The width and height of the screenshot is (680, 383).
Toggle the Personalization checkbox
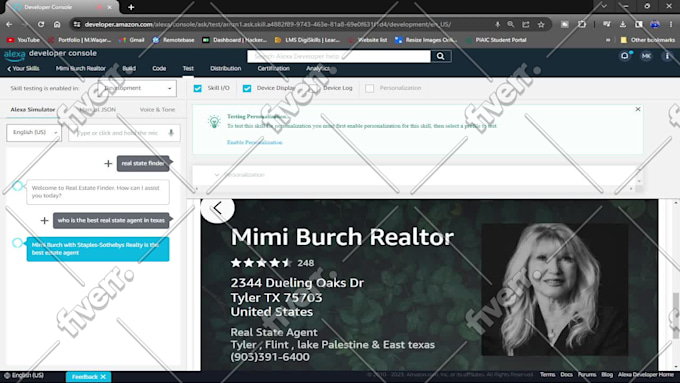(369, 88)
